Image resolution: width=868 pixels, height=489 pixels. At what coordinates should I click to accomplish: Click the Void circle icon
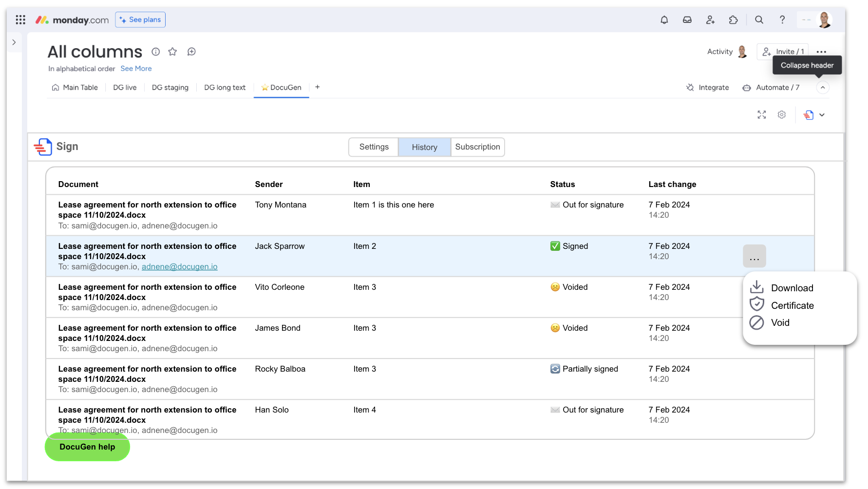coord(756,322)
